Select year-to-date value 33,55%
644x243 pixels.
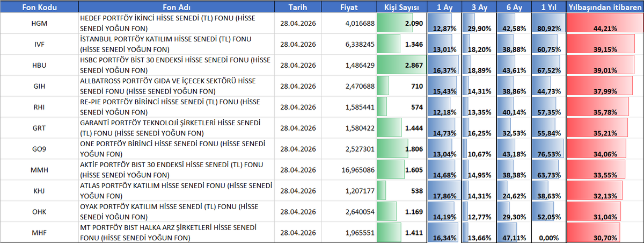(x=604, y=169)
